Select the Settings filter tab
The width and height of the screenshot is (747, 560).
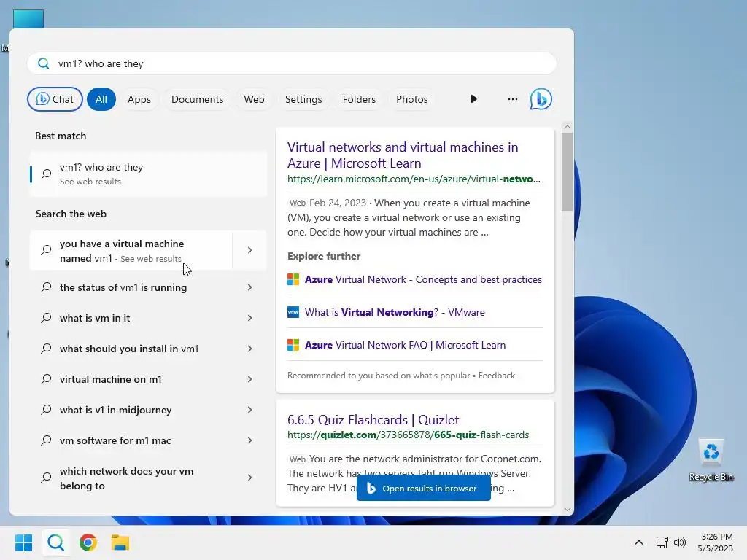tap(303, 99)
